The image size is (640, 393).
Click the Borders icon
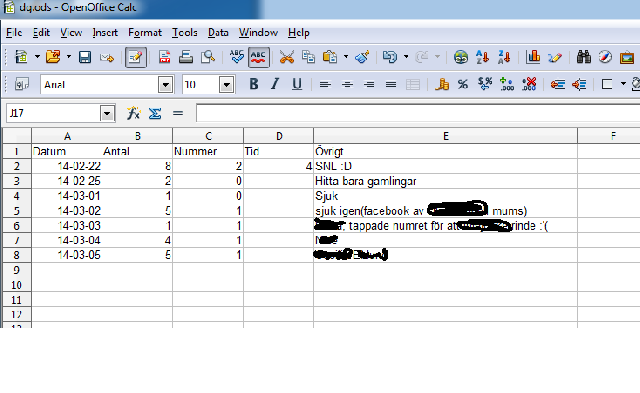[x=607, y=84]
